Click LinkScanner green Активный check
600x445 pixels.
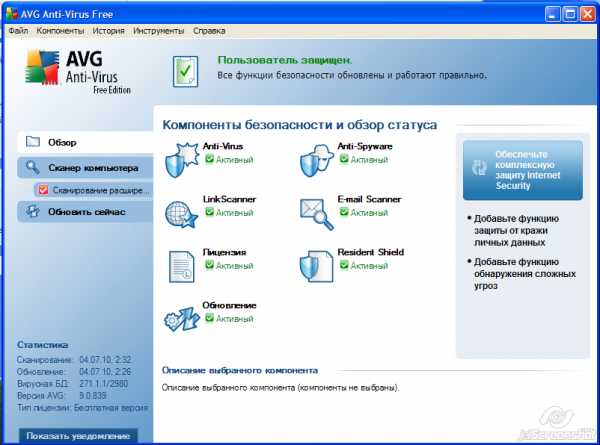point(209,212)
